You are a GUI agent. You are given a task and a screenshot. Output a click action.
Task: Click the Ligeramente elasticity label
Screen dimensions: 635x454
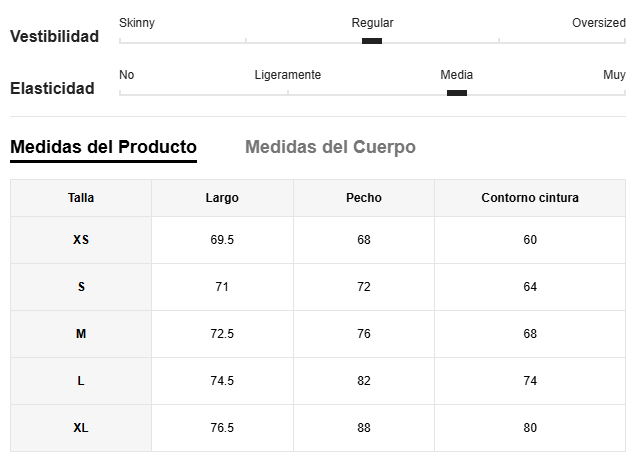click(x=288, y=75)
